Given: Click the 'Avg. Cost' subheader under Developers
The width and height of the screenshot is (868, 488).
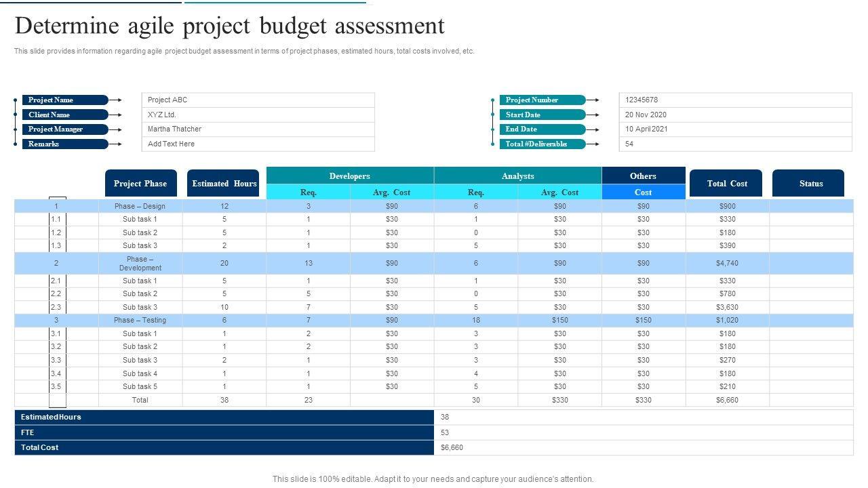Looking at the screenshot, I should coord(392,192).
